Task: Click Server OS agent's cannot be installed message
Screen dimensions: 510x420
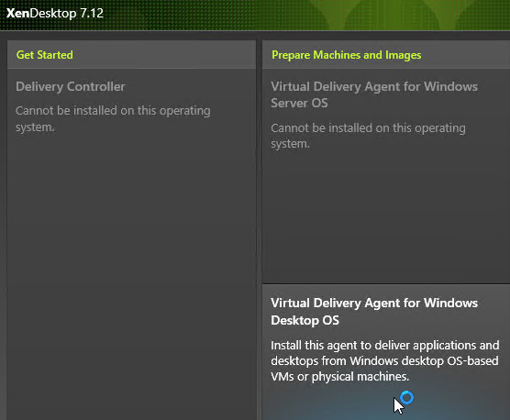Action: click(368, 136)
